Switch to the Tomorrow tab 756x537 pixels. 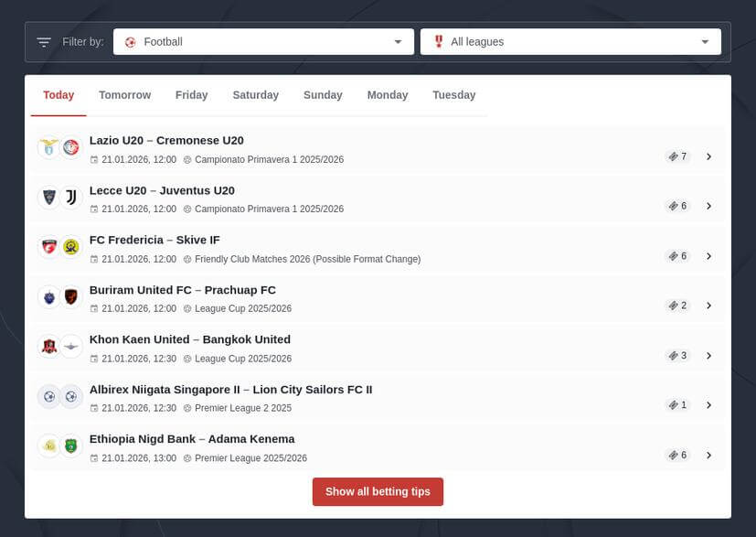[x=124, y=94]
